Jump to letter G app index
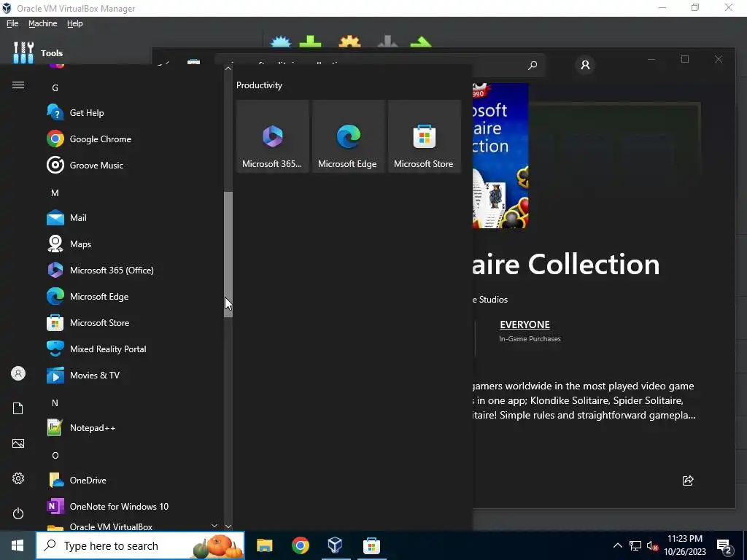 click(55, 87)
